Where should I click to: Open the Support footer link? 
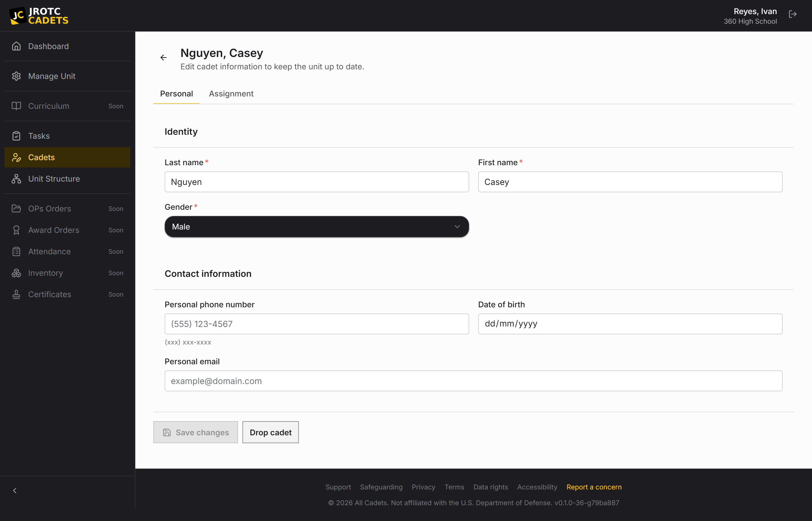click(338, 487)
